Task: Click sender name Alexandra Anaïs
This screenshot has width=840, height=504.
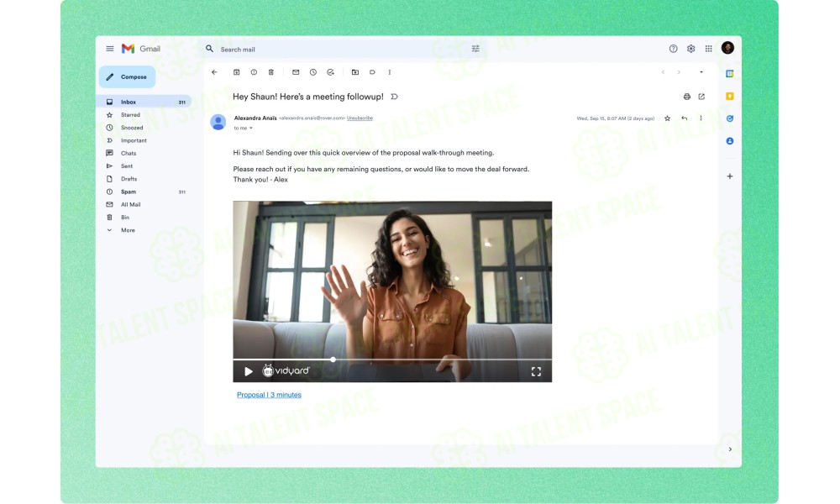Action: (255, 118)
